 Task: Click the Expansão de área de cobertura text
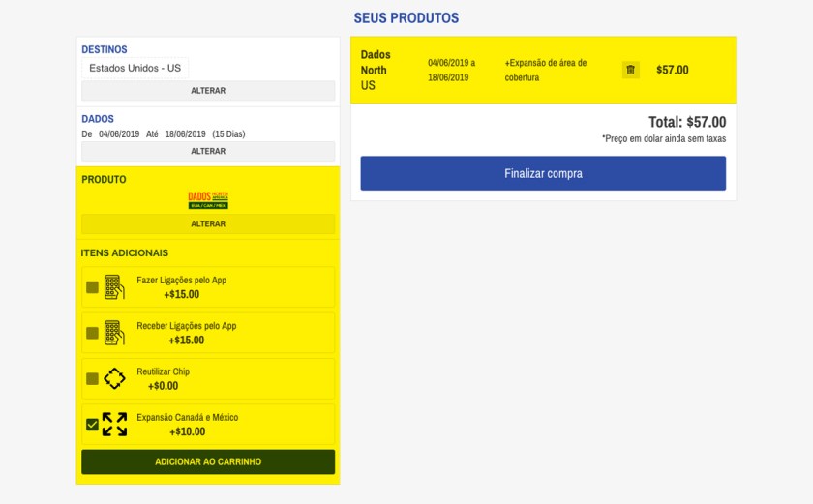[545, 70]
